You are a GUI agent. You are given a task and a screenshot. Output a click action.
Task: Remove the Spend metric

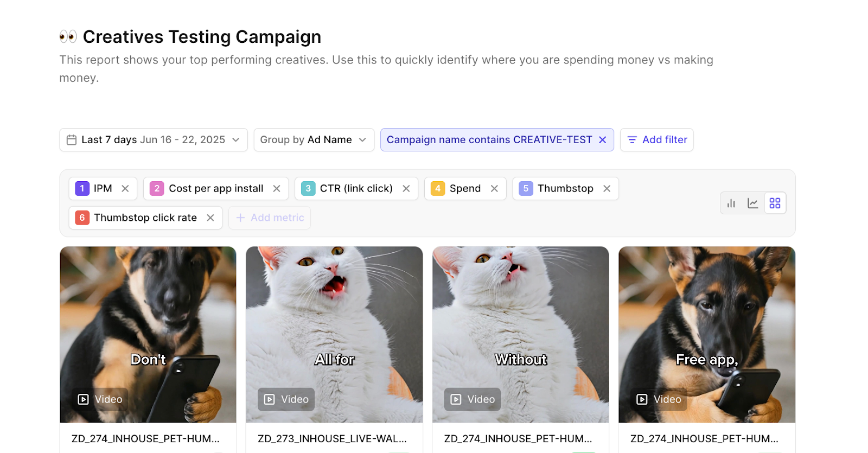(494, 189)
